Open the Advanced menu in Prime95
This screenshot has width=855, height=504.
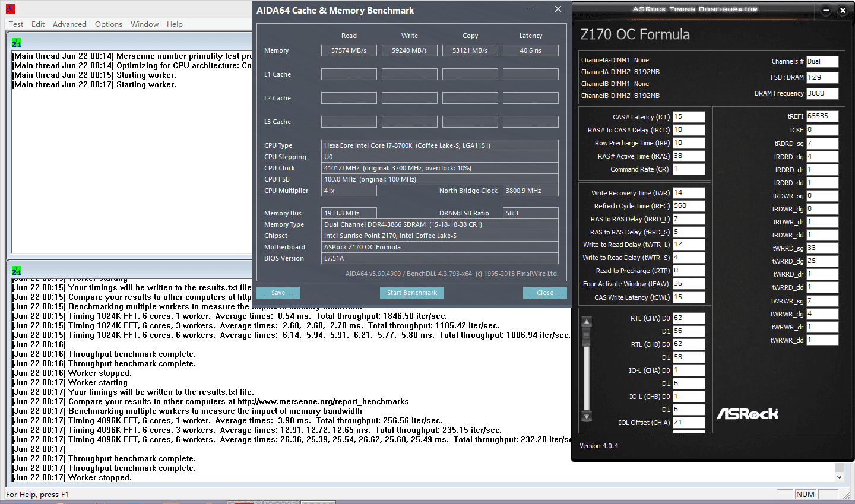pos(69,24)
